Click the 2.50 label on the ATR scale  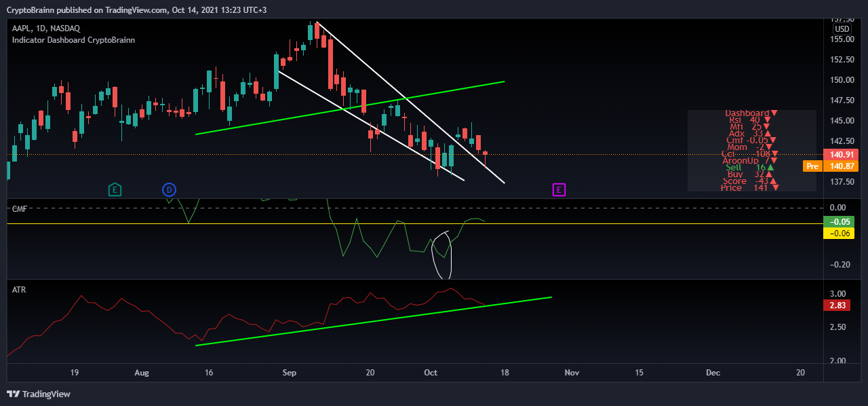(838, 327)
